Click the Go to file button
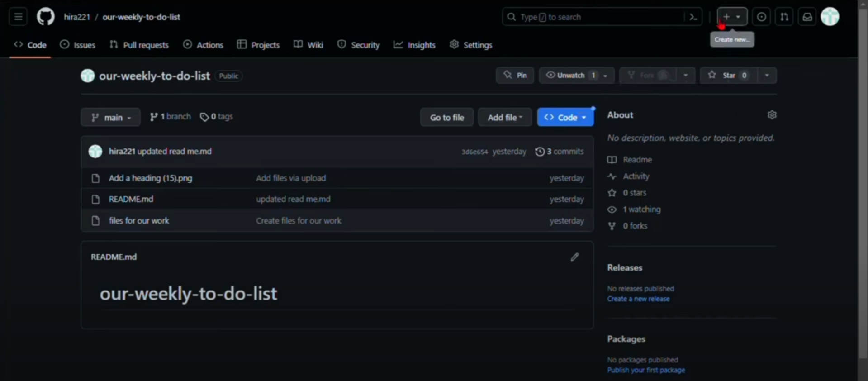868x381 pixels. point(447,117)
